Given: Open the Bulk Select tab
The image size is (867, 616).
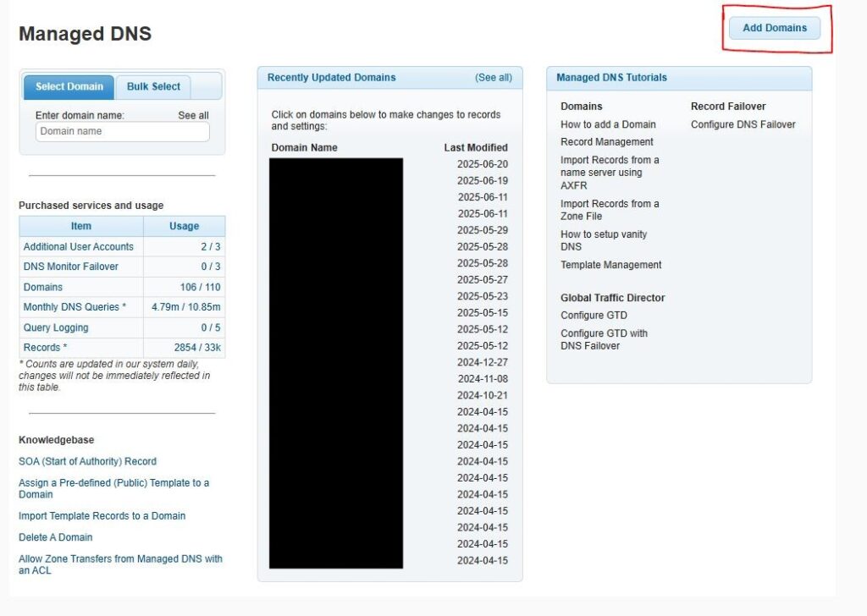Looking at the screenshot, I should (153, 87).
